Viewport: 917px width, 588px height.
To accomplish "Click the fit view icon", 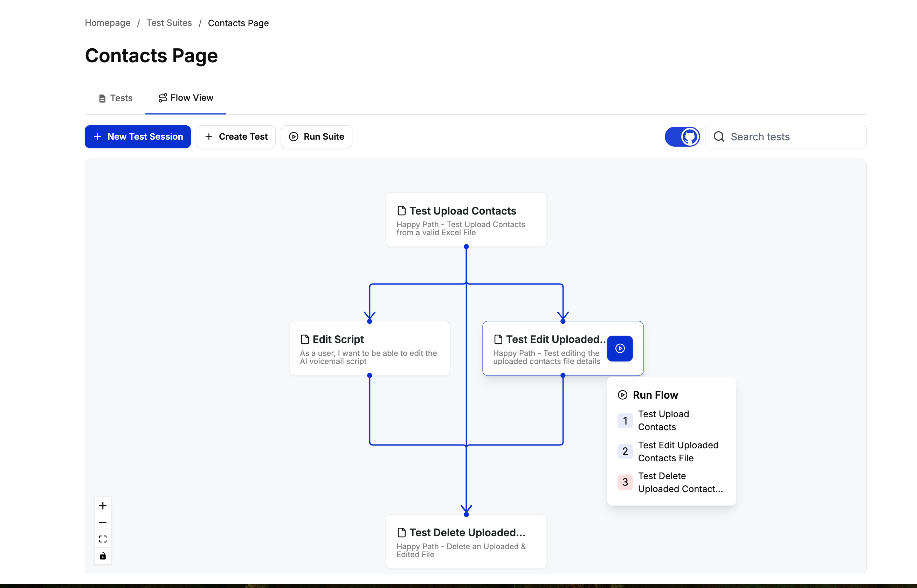I will 103,539.
